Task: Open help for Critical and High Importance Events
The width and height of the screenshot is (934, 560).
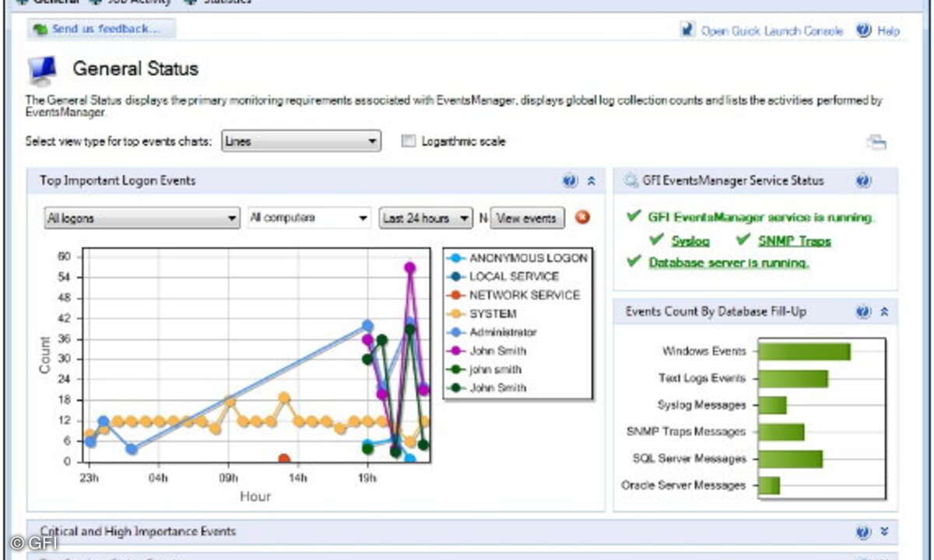Action: point(863,532)
